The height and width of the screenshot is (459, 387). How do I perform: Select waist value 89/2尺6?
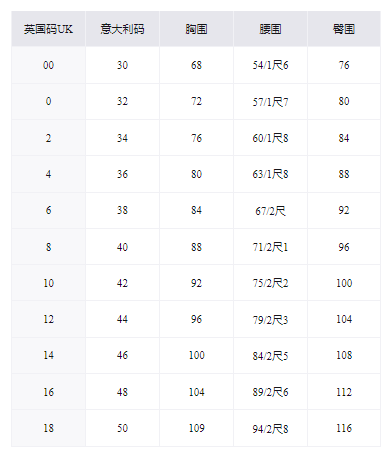click(270, 392)
